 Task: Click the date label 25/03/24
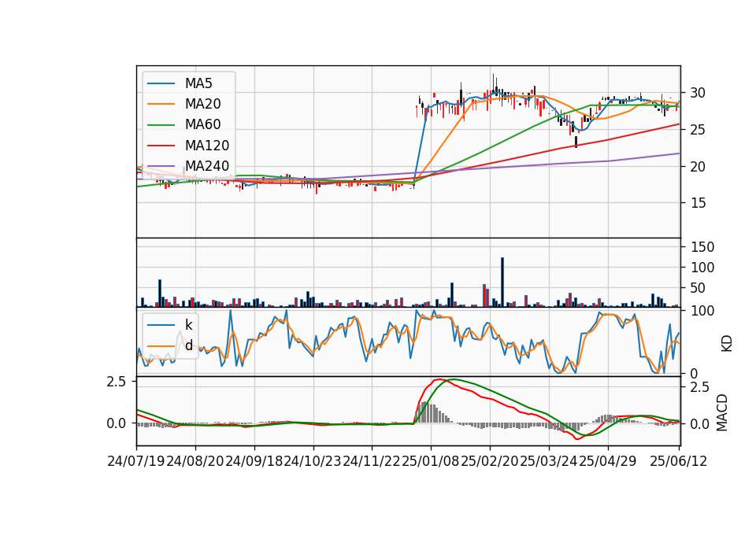click(548, 461)
